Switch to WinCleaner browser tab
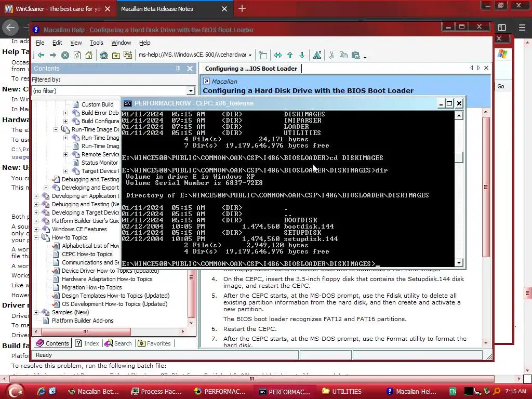Viewport: 532px width, 399px height. tap(58, 9)
